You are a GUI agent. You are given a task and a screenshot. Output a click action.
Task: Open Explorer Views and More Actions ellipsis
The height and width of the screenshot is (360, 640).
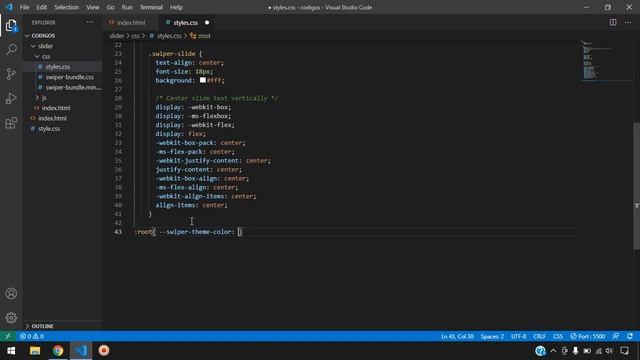(90, 22)
